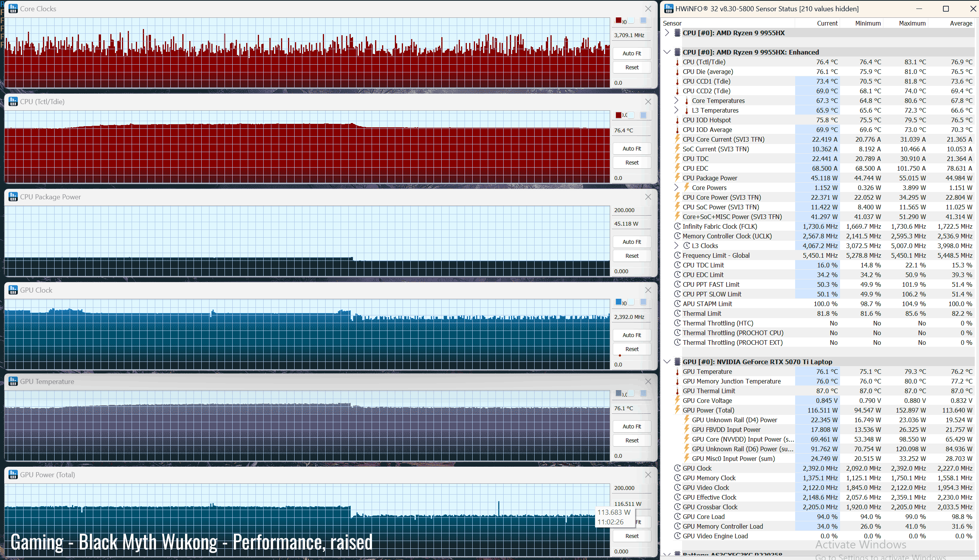Image resolution: width=979 pixels, height=560 pixels.
Task: Click the HWiNFO Sensor Status window icon
Action: [x=669, y=9]
